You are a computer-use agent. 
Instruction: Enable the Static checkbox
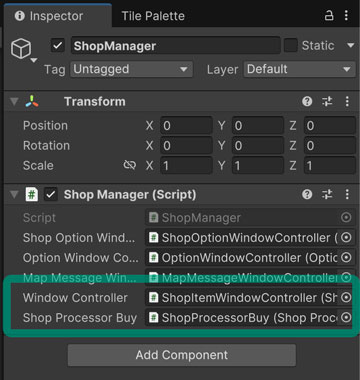pos(290,45)
